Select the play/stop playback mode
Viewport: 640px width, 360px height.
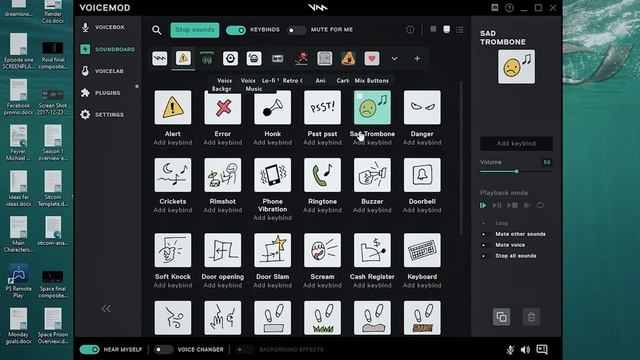(x=512, y=205)
